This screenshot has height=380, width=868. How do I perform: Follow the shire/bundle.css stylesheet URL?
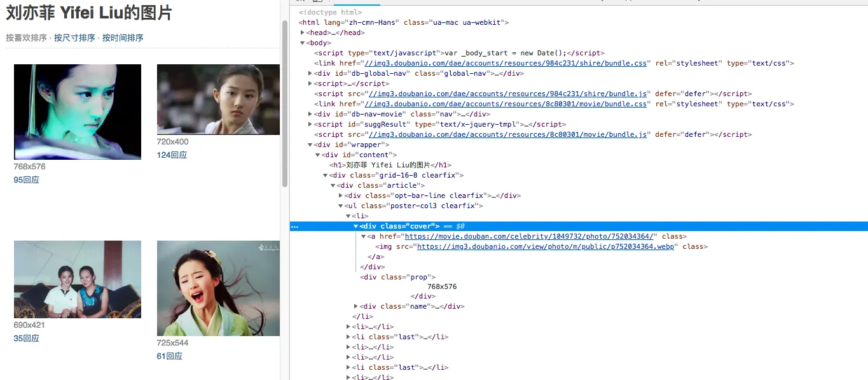(x=506, y=63)
